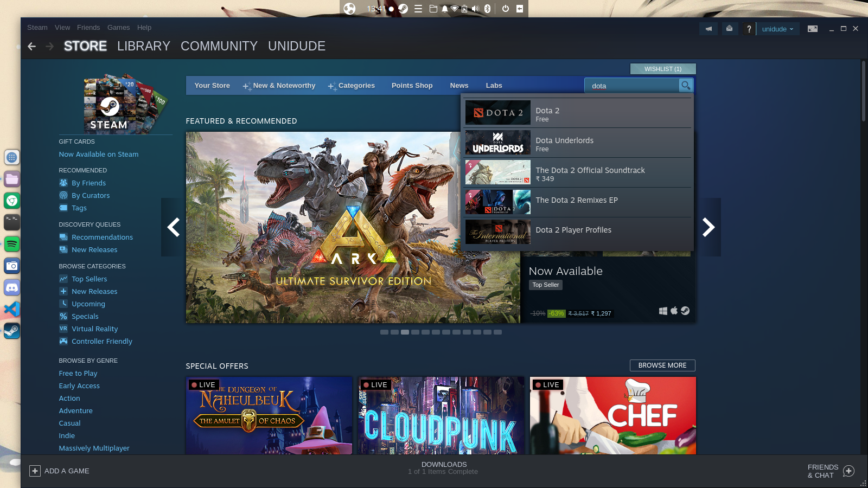This screenshot has width=868, height=488.
Task: Click the Add a Game plus icon
Action: (35, 471)
